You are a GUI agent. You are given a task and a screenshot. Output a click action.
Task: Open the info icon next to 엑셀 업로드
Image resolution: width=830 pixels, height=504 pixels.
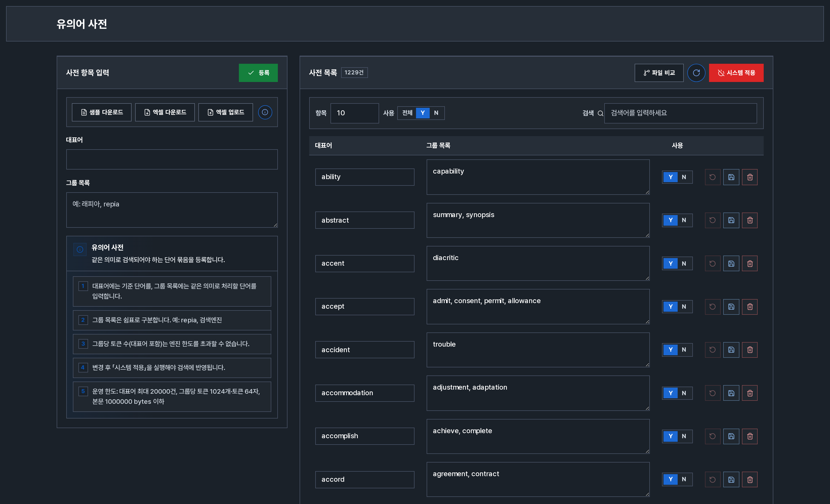(265, 112)
